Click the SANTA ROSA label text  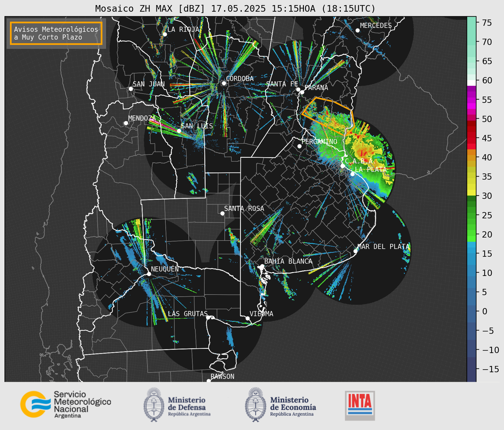244,208
